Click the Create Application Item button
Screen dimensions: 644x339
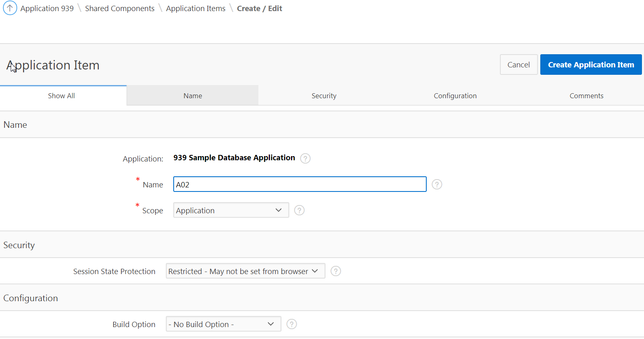tap(591, 65)
